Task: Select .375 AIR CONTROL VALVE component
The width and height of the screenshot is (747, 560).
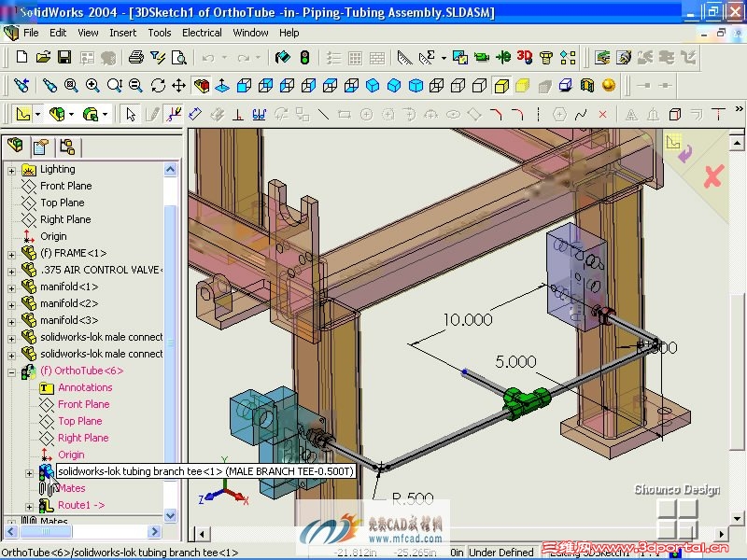Action: click(x=100, y=270)
